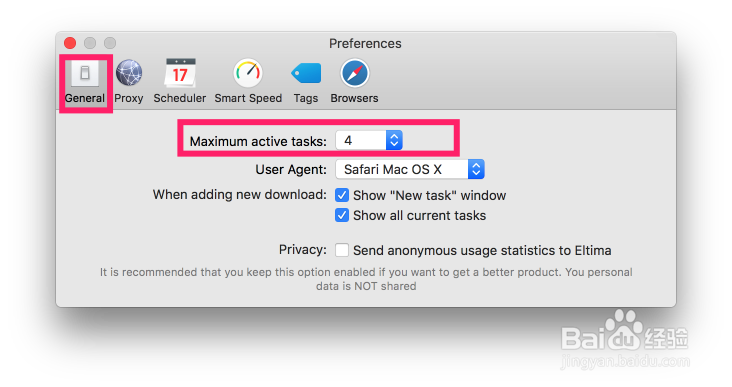The height and width of the screenshot is (387, 732).
Task: Enable Send anonymous usage statistics checkbox
Action: pos(342,250)
